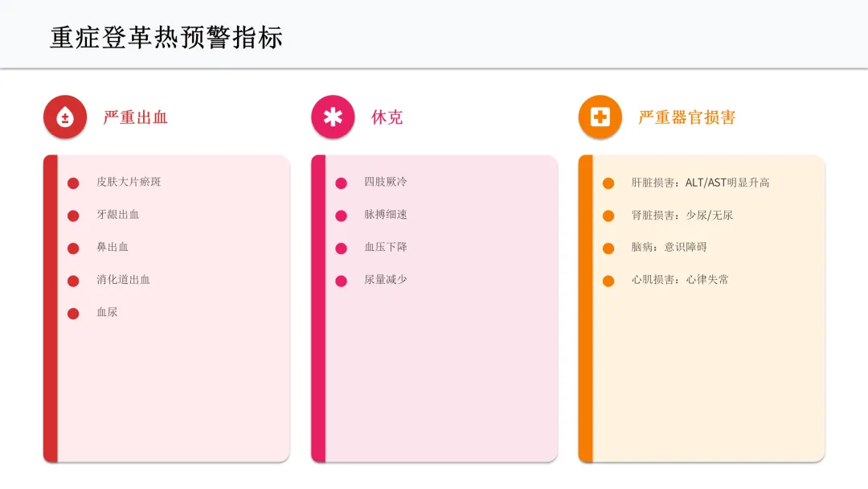Screen dimensions: 868x489
Task: Select the 休克 heading text
Action: pos(387,117)
